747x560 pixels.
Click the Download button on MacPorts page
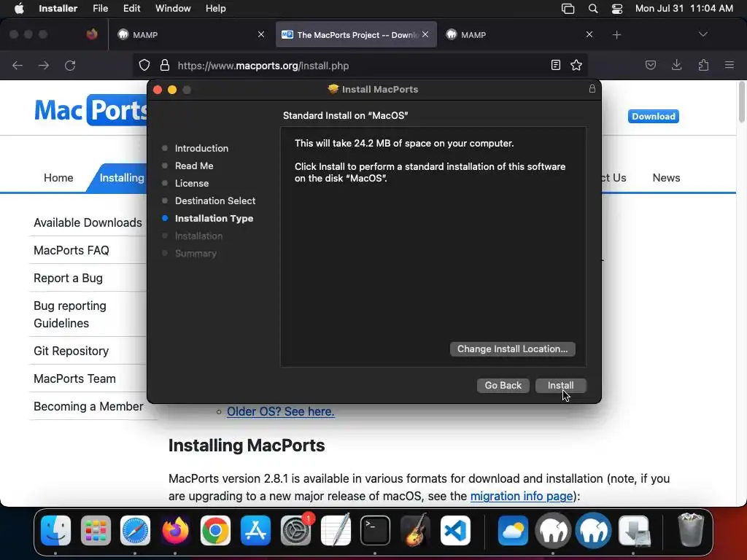click(x=653, y=116)
